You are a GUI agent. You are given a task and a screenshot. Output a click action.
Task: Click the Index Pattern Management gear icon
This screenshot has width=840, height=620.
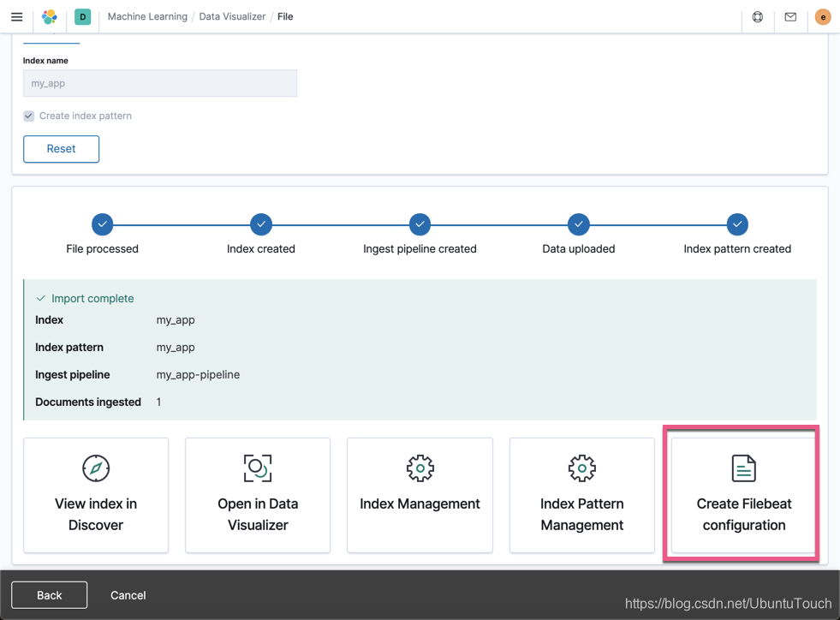(581, 468)
